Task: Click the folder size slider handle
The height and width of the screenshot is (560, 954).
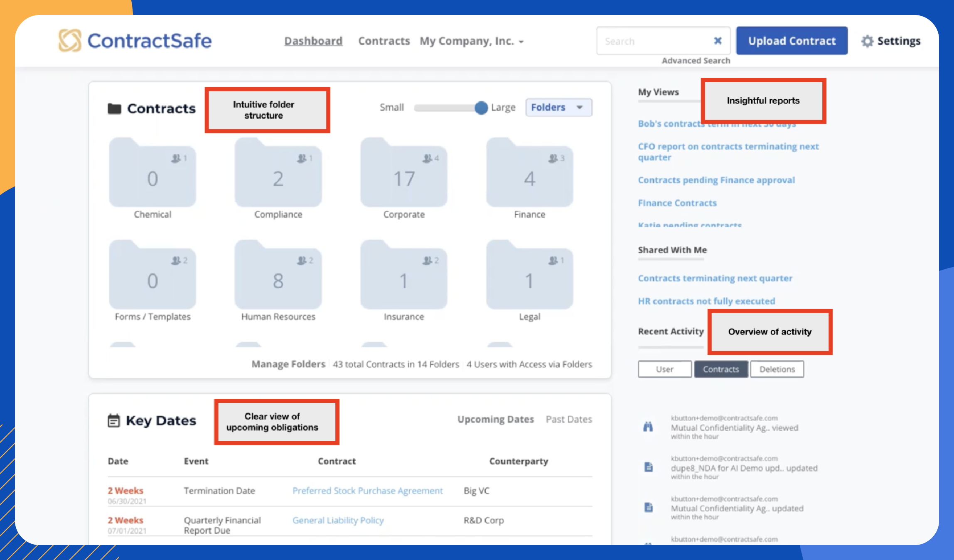Action: [481, 108]
